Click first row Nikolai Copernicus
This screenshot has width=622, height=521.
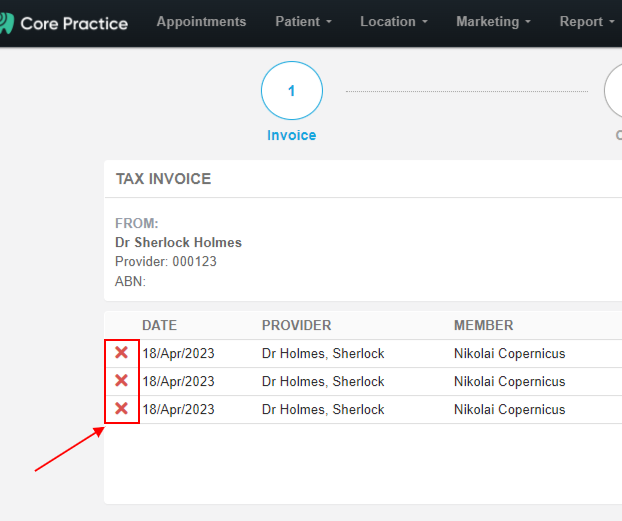[x=509, y=354]
